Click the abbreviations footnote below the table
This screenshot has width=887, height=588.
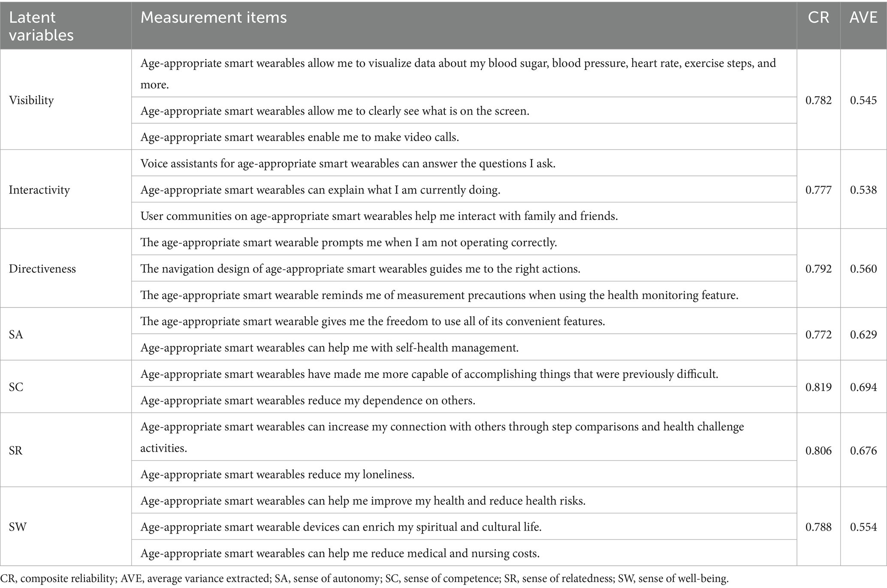(364, 579)
